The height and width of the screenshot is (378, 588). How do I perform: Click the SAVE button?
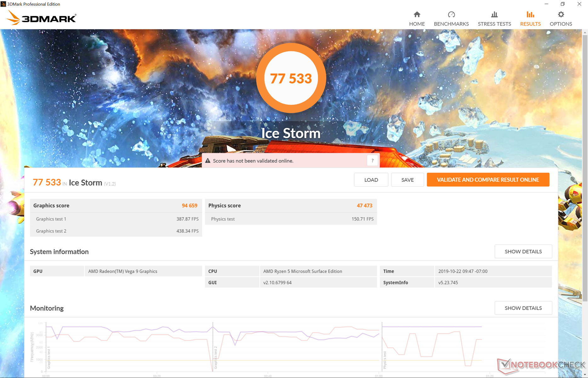(x=408, y=180)
